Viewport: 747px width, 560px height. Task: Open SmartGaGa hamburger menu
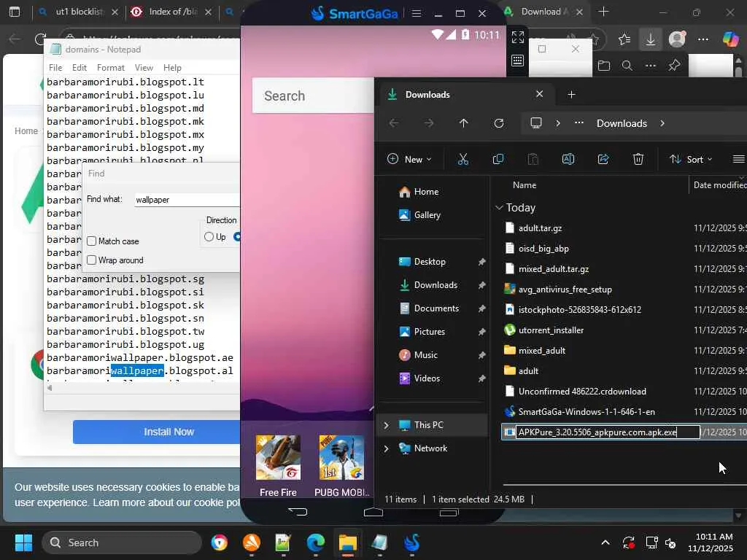pos(416,13)
